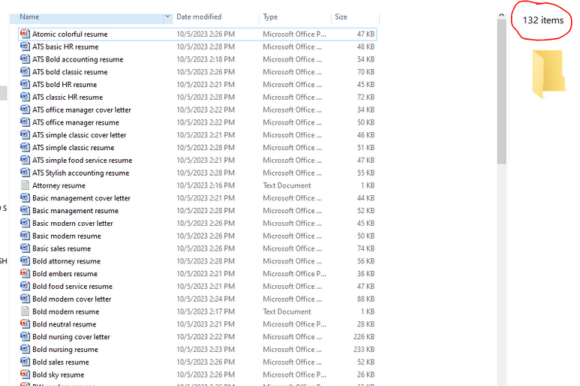Select the file name ATS basic HR resume
Image resolution: width=580 pixels, height=386 pixels.
(x=65, y=47)
